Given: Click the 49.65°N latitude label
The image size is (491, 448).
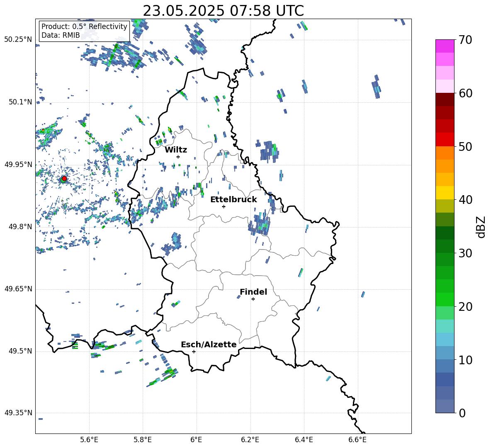Looking at the screenshot, I should point(18,288).
